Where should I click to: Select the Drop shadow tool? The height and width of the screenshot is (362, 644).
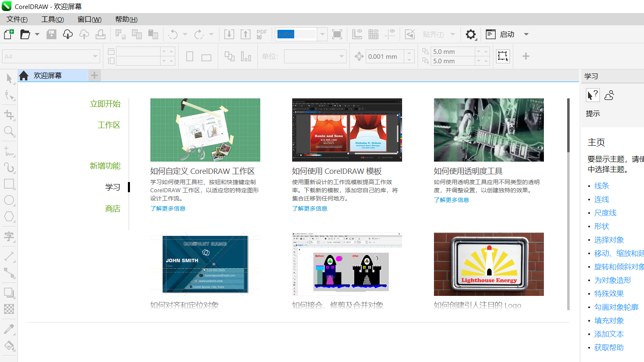[9, 293]
